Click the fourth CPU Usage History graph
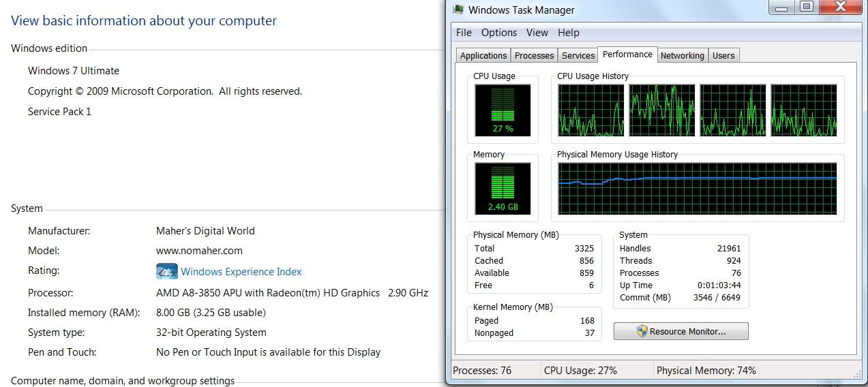Screen dimensions: 868x387 click(x=804, y=110)
